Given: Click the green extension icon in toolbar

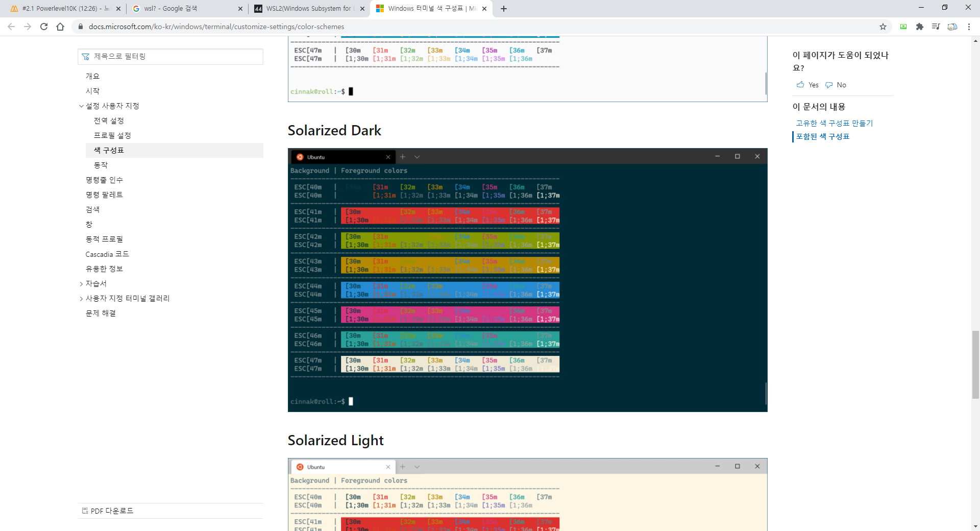Looking at the screenshot, I should point(903,27).
